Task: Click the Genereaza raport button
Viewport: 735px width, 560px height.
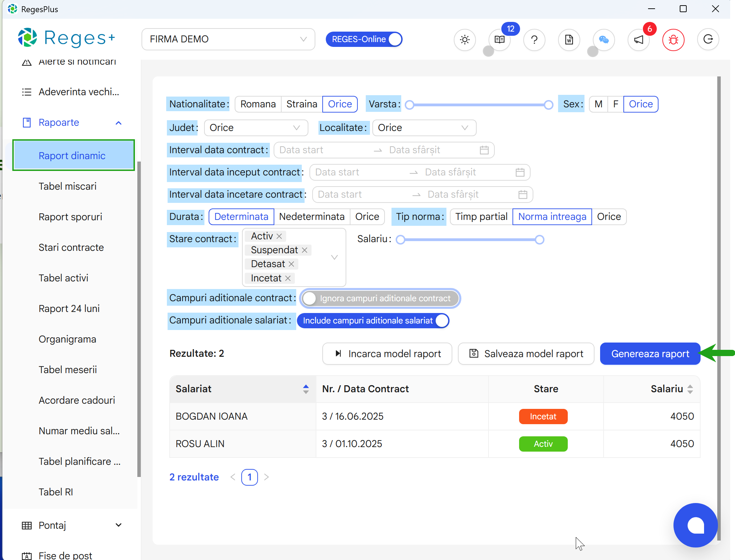Action: [x=650, y=354]
